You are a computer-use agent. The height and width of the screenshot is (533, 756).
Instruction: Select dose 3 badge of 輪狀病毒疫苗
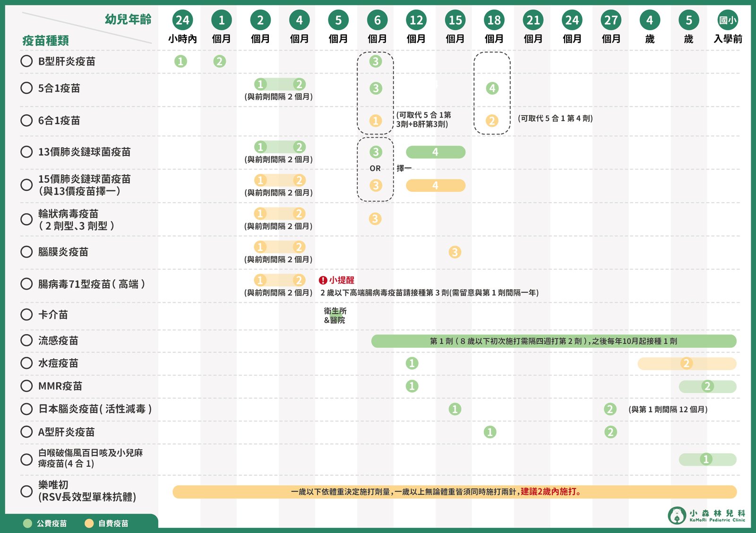point(376,218)
